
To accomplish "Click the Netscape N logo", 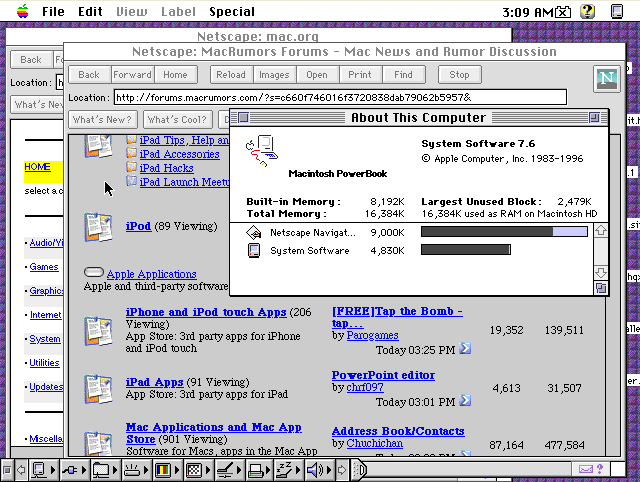I will [607, 79].
